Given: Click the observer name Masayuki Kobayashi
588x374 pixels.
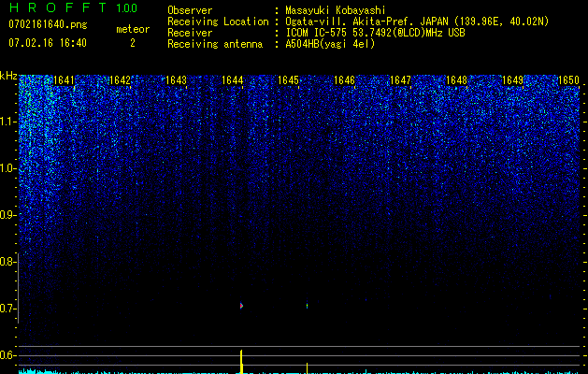Looking at the screenshot, I should click(x=336, y=10).
